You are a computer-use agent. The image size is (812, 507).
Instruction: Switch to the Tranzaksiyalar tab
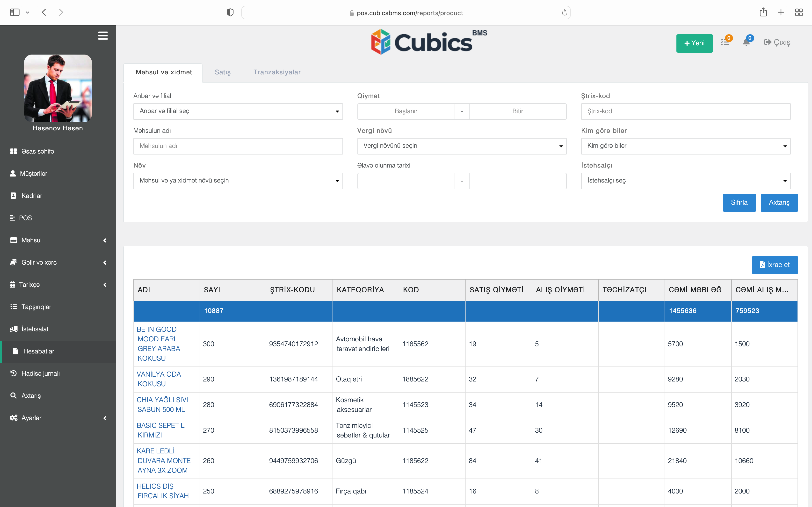coord(276,72)
